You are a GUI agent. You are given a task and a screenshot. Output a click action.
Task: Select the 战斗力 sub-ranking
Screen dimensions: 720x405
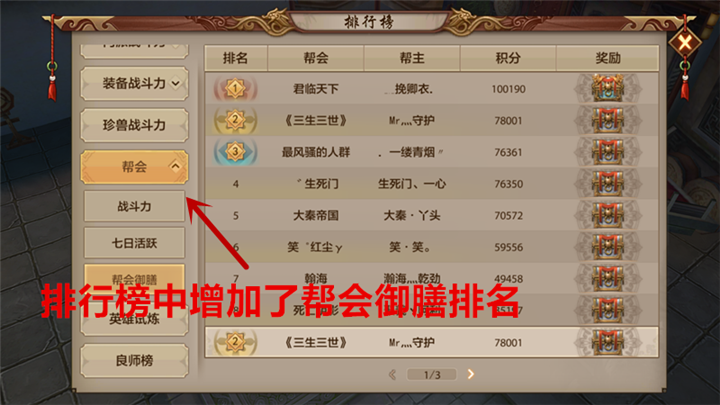click(134, 206)
